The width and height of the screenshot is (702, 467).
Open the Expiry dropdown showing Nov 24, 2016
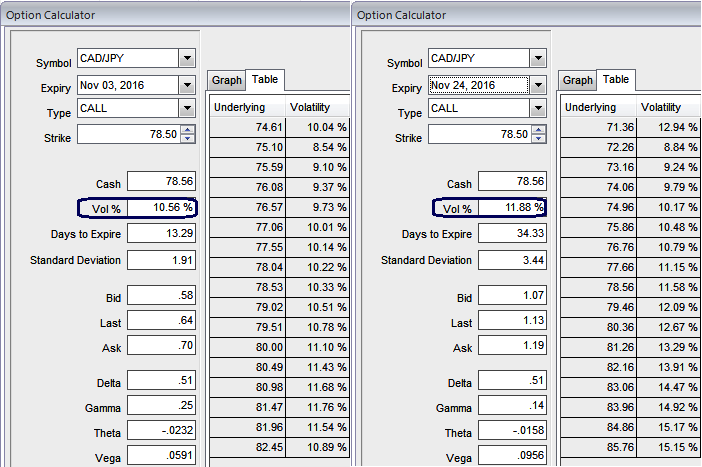[538, 85]
